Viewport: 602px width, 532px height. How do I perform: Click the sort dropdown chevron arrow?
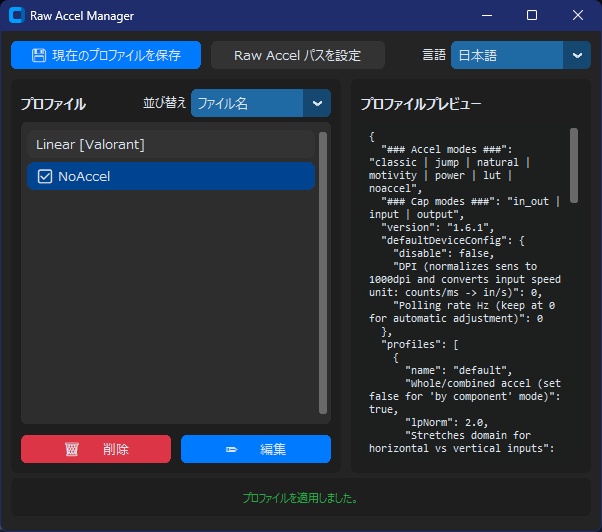coord(317,103)
